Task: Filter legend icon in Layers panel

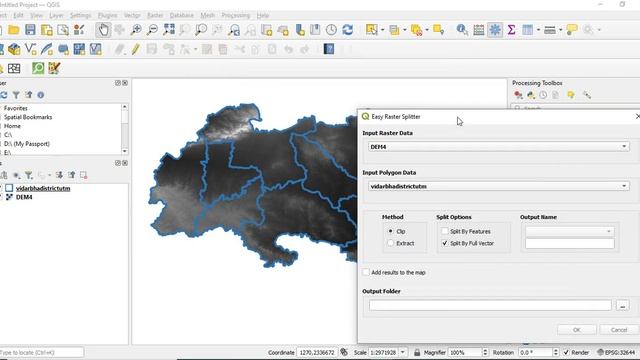Action: (29, 175)
